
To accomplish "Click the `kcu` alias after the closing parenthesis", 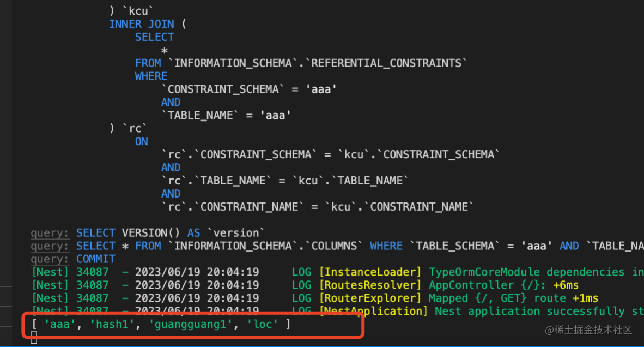I will coord(132,11).
